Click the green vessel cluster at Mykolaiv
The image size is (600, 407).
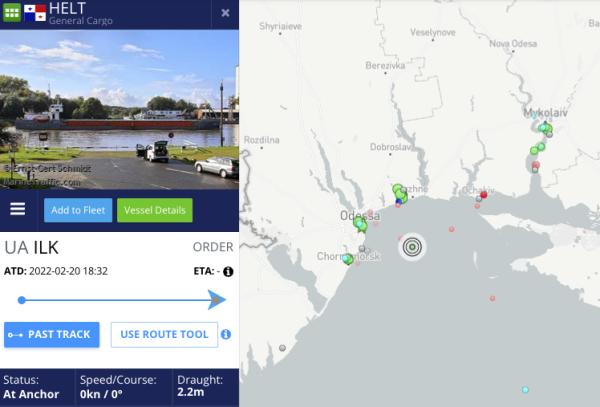click(x=545, y=128)
